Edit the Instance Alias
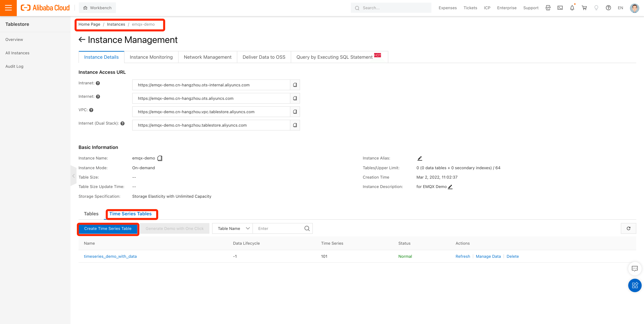 pos(420,158)
